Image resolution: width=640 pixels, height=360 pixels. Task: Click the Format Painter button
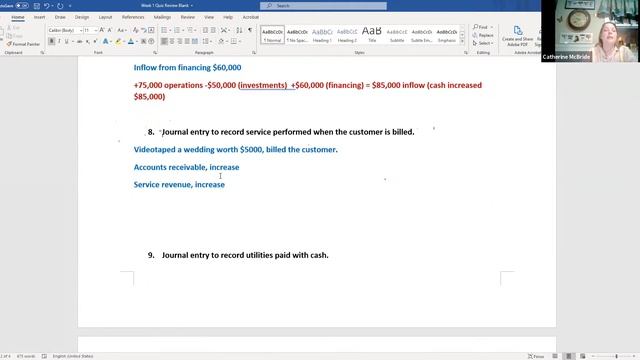[x=23, y=44]
